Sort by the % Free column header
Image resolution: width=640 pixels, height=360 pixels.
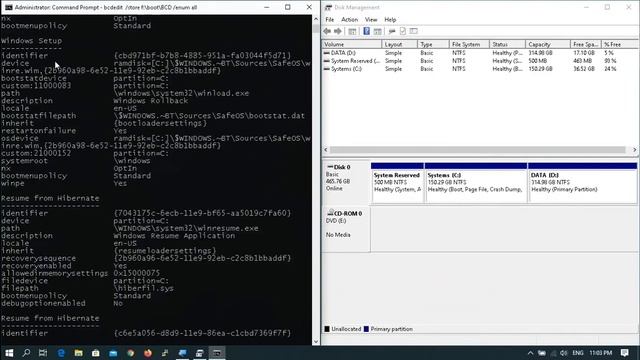[x=620, y=44]
